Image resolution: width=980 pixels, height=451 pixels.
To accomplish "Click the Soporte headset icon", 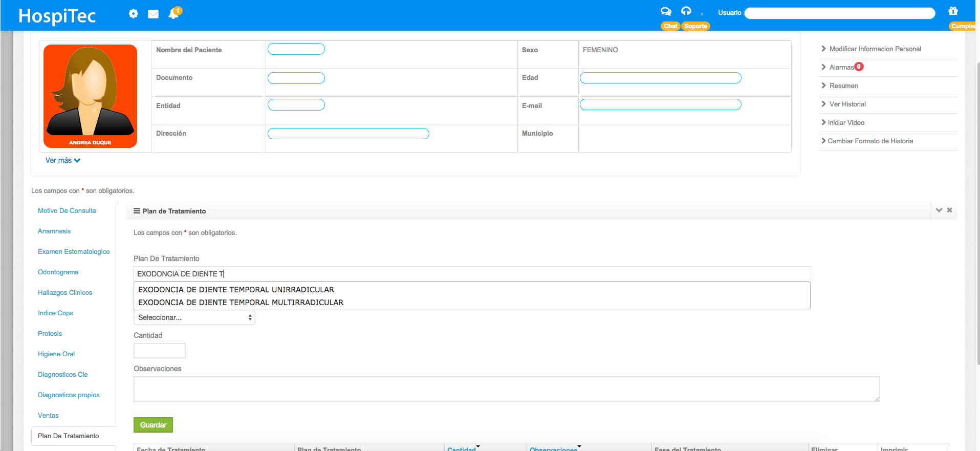I will (686, 11).
